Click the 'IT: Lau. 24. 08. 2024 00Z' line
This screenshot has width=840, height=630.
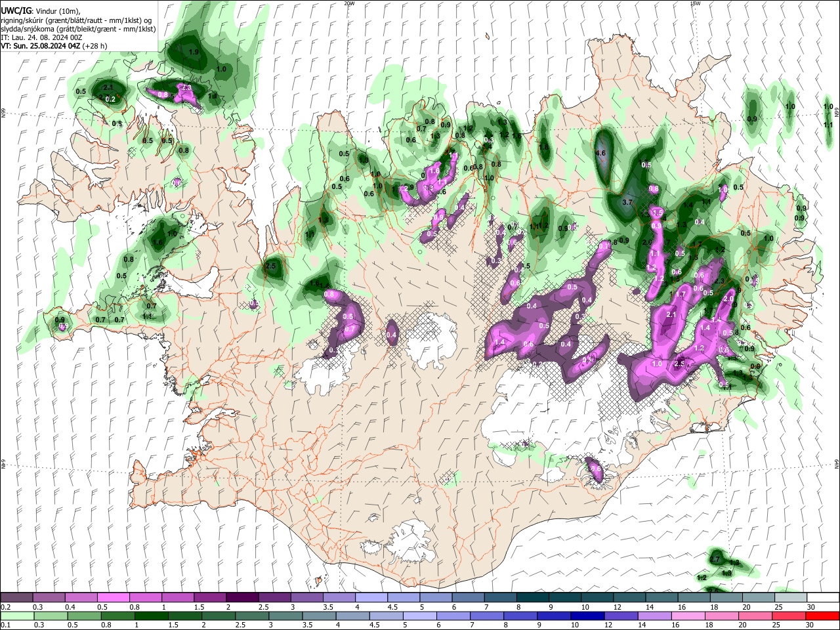point(41,37)
